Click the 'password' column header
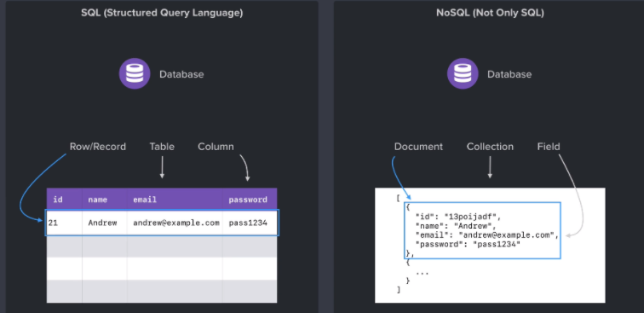Viewport: 644px width, 313px height. [x=250, y=199]
